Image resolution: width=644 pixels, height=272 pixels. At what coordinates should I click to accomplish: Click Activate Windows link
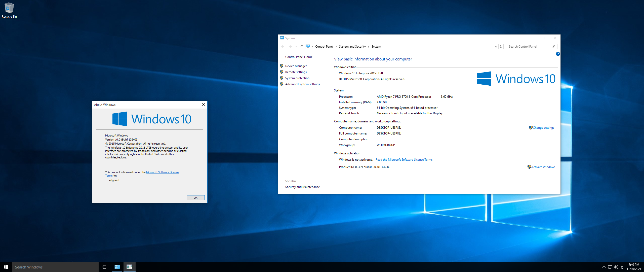click(543, 167)
